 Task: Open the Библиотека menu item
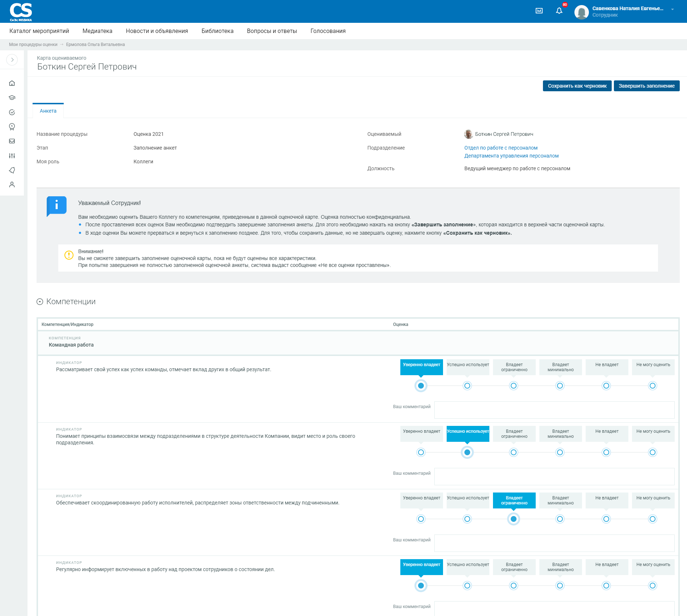point(217,31)
